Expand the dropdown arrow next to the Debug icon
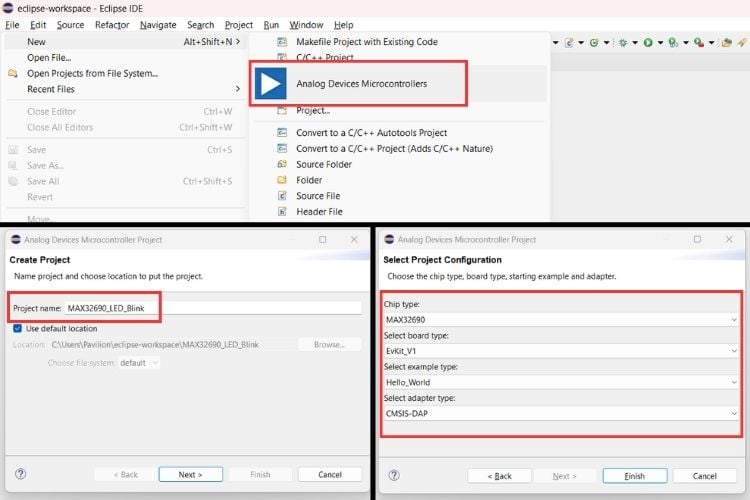 click(x=635, y=43)
